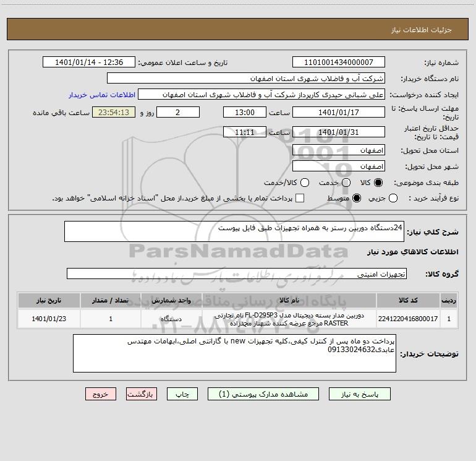Screen dimensions: 476x461
Task: Open the اطلاعات تماس خریدار link
Action: point(102,95)
